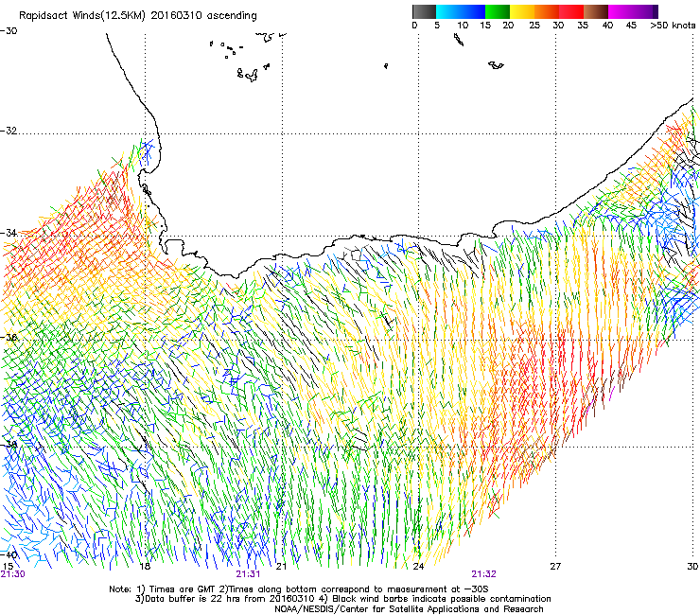
Task: Click the -40 latitude label
Action: [9, 554]
